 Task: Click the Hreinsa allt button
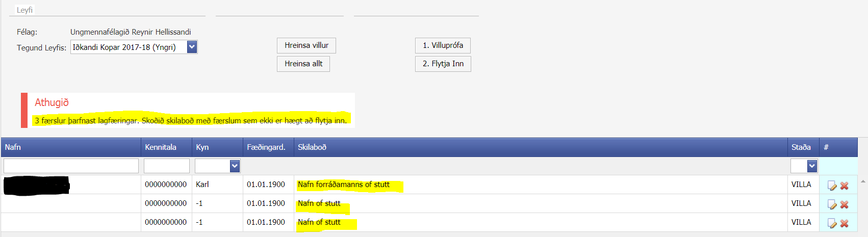[303, 64]
